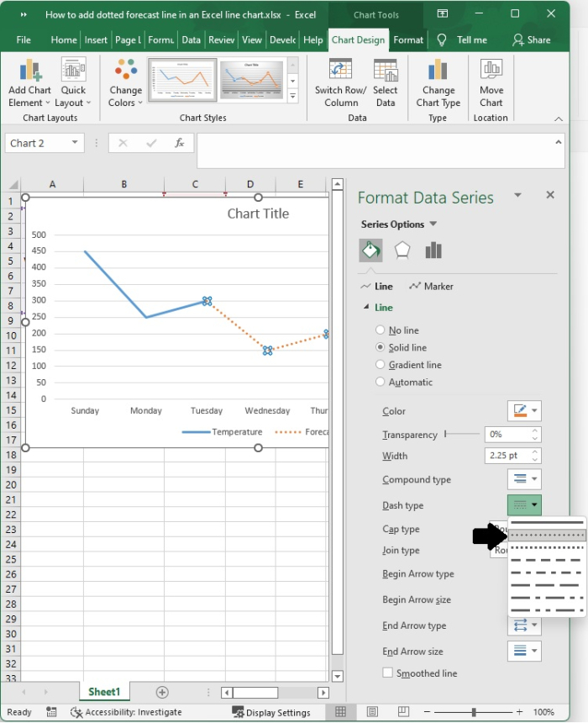Open the line Color dropdown
Image resolution: width=588 pixels, height=723 pixels.
524,410
